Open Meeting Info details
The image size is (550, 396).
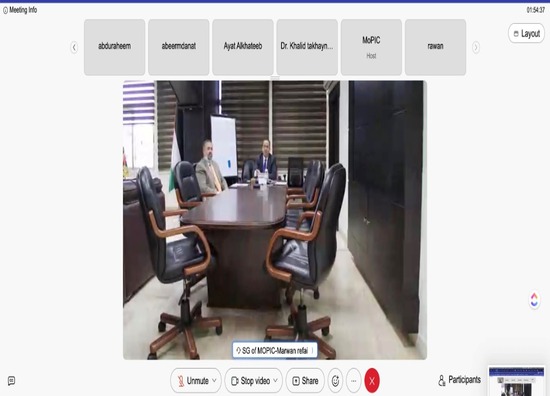click(x=20, y=10)
